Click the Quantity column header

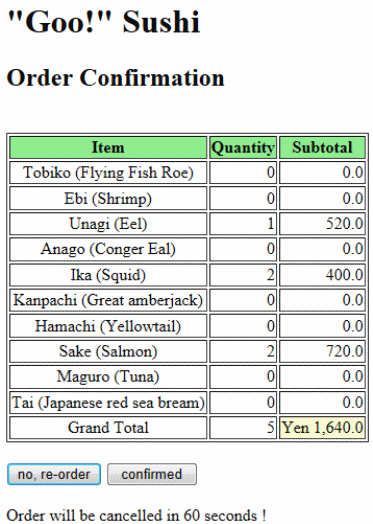point(243,147)
